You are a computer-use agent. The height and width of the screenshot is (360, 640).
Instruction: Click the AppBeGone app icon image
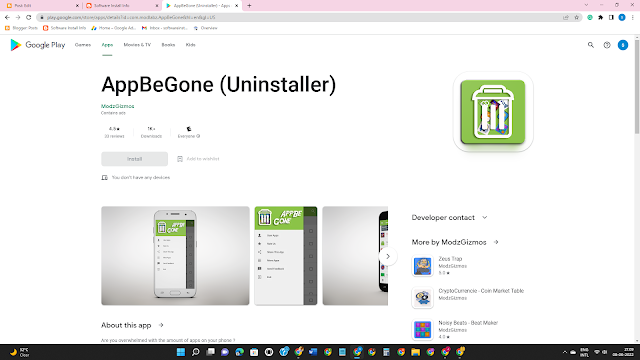point(493,112)
